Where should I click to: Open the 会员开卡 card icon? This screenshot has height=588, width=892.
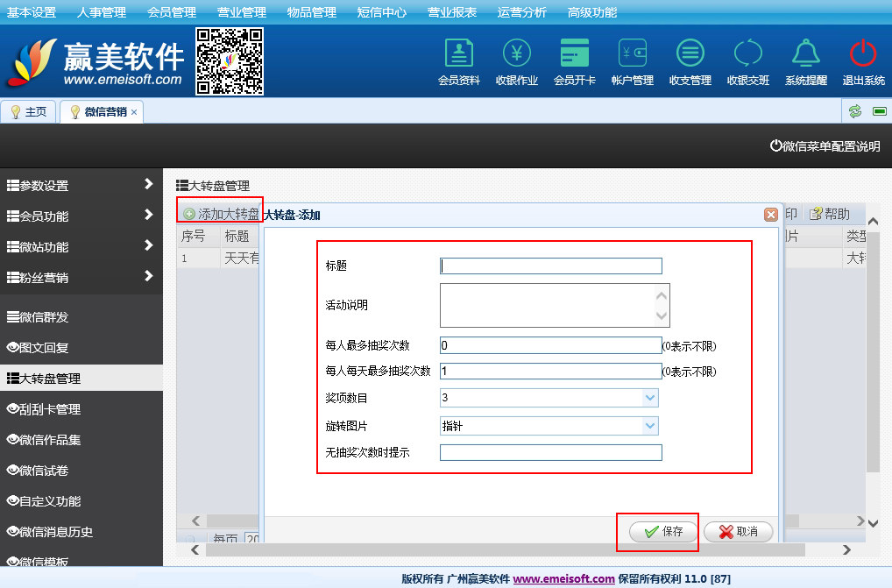(575, 54)
